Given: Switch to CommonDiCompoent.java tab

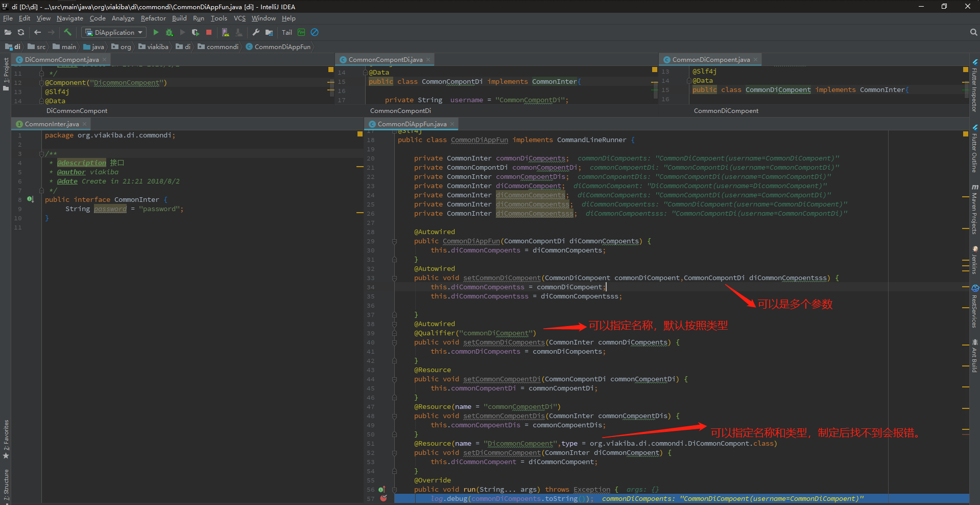Looking at the screenshot, I should (711, 60).
